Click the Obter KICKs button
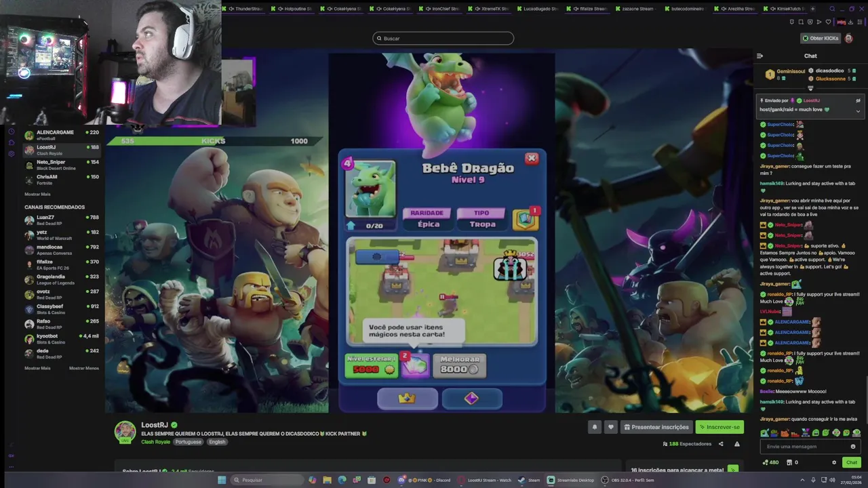This screenshot has width=868, height=488. [821, 38]
